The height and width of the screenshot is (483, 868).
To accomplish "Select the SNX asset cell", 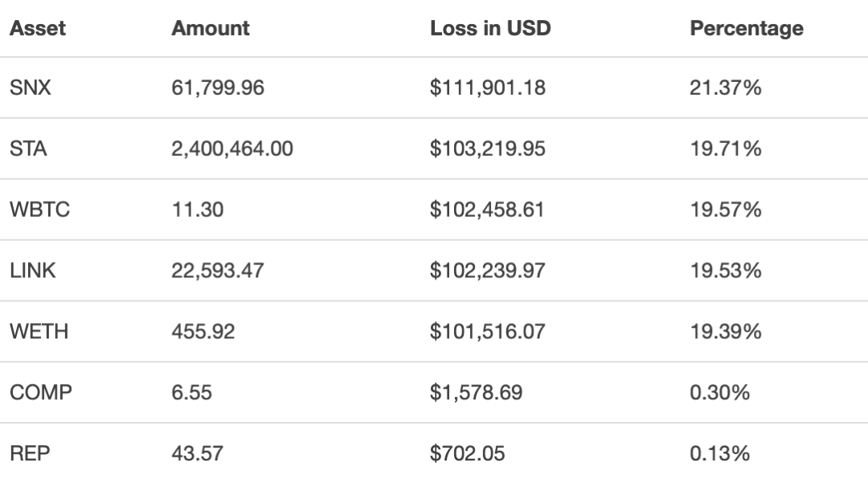I will (31, 88).
